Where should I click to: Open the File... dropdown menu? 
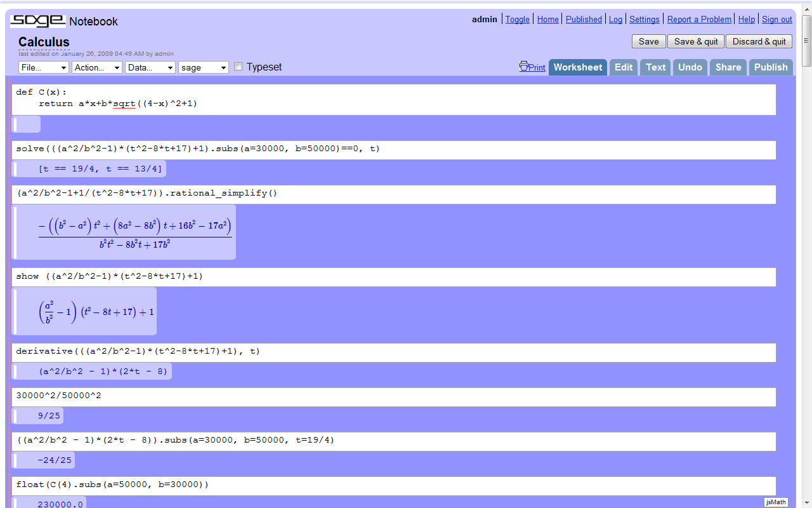(44, 67)
